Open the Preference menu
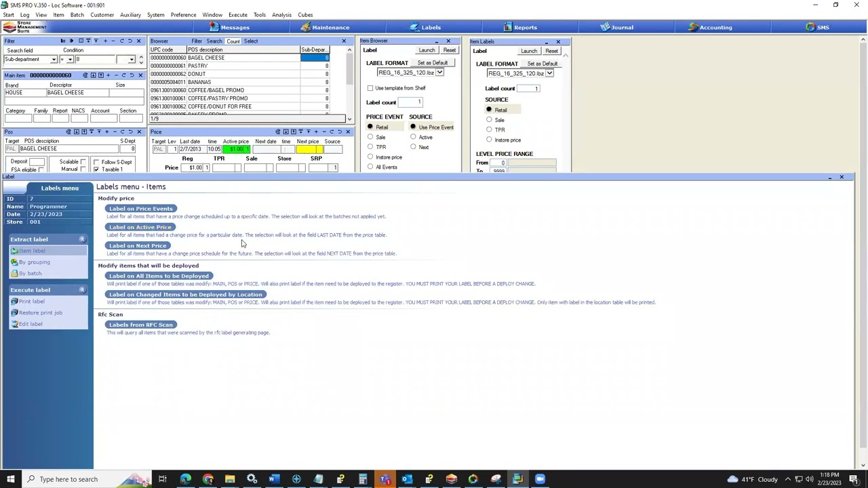868x488 pixels. coord(183,14)
